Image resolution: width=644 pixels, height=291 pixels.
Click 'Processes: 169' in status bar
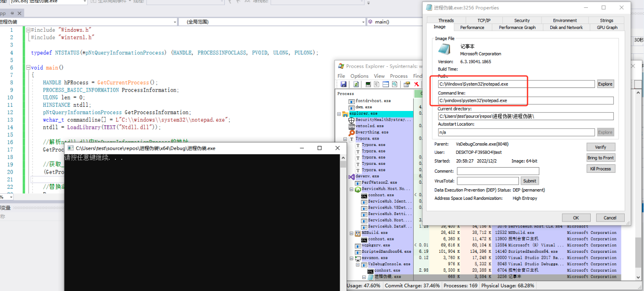click(461, 286)
